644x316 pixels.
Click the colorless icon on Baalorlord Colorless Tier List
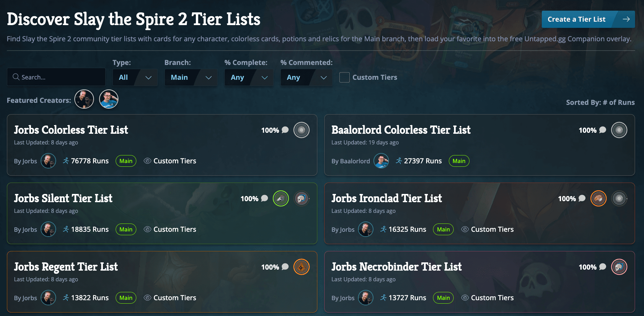(619, 130)
